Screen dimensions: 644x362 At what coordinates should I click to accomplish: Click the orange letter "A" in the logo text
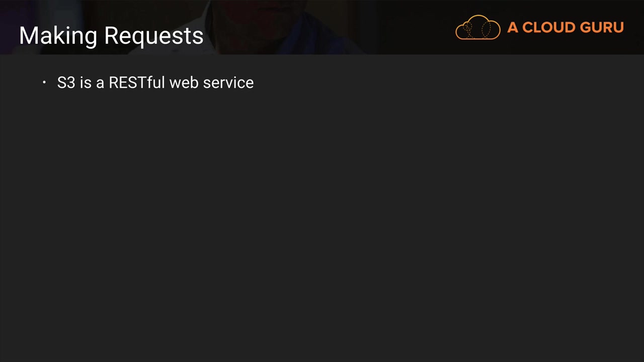tap(513, 28)
